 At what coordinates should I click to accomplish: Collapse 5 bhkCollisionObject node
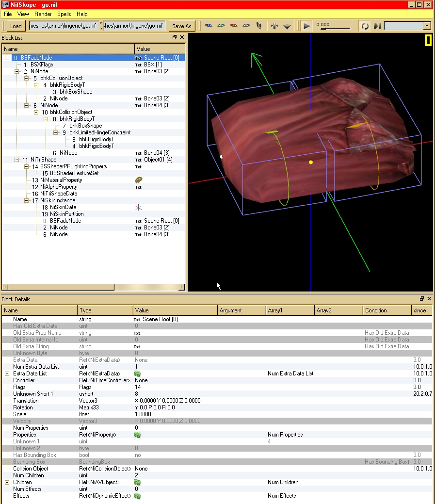[26, 78]
